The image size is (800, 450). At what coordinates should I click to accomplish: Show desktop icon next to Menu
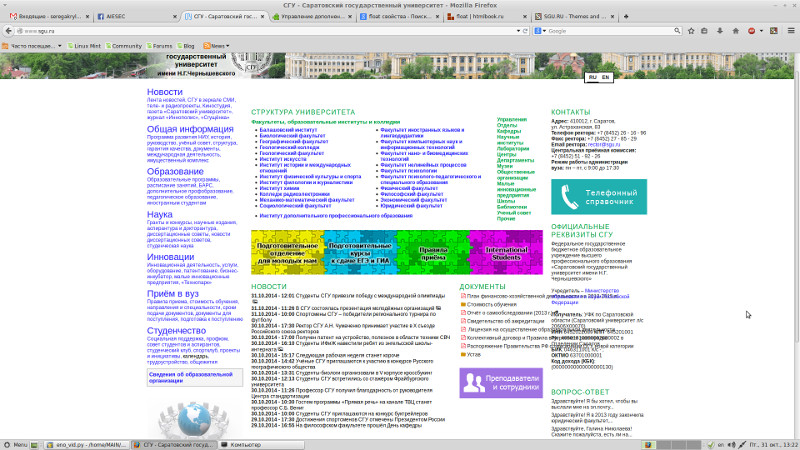click(34, 445)
